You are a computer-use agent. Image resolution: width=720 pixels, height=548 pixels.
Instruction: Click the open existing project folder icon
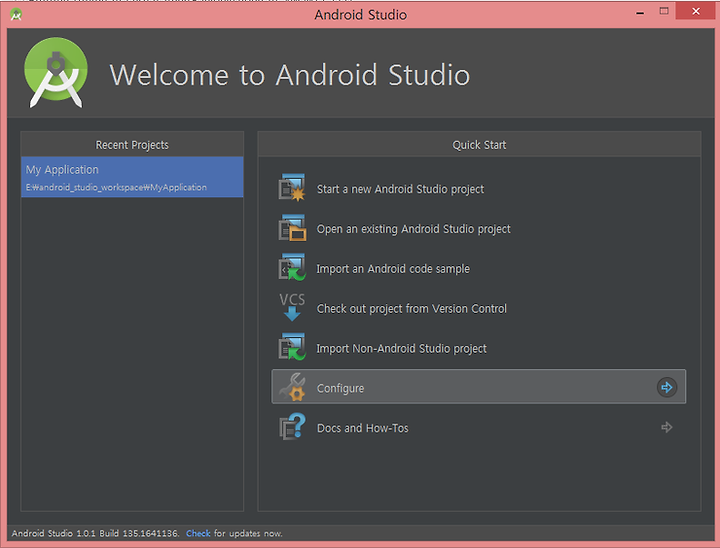point(292,227)
